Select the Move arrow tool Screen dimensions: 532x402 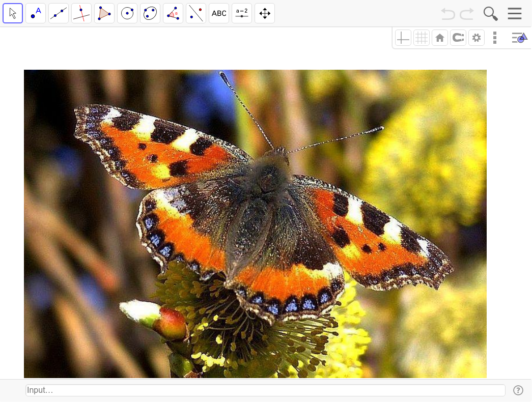tap(13, 13)
